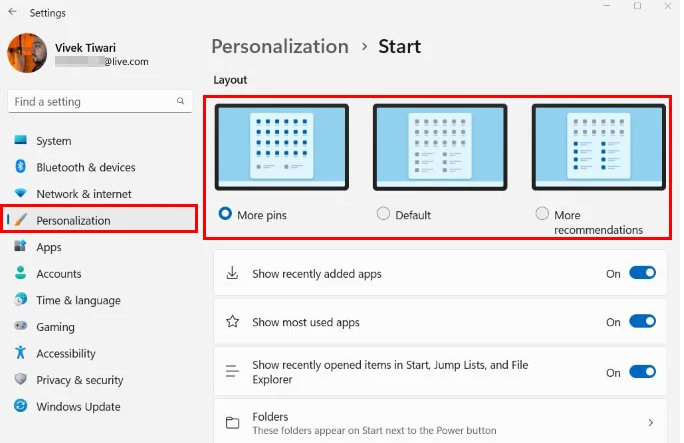Open Network & internet via Wi-Fi icon
This screenshot has width=684, height=443.
[20, 194]
